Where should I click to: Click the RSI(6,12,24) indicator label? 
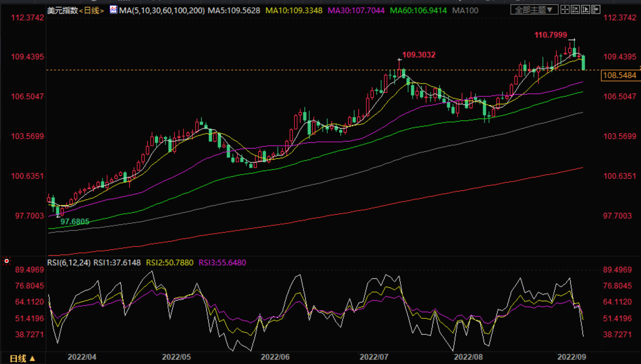(68, 263)
